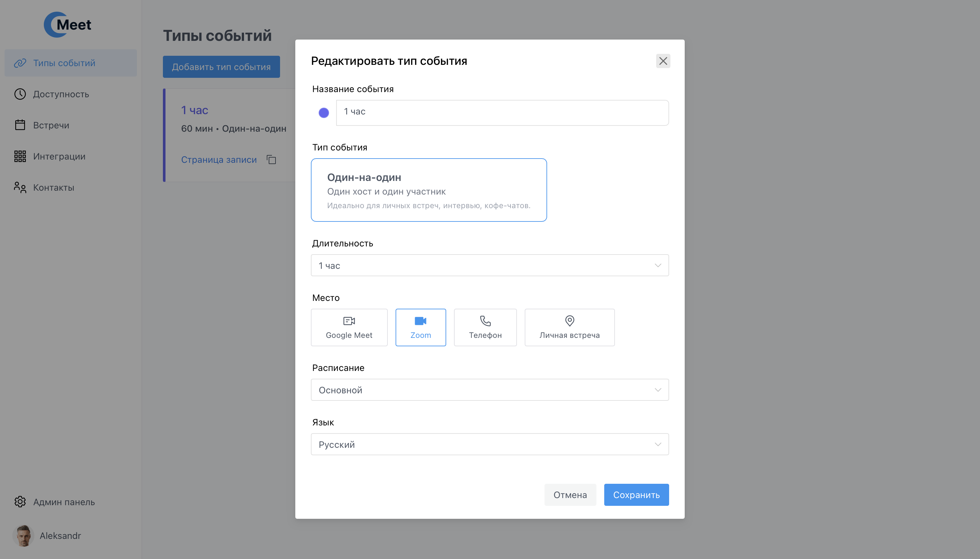Screen dimensions: 980x559
Task: Click the Редактировать тип события dialog title
Action: (389, 61)
